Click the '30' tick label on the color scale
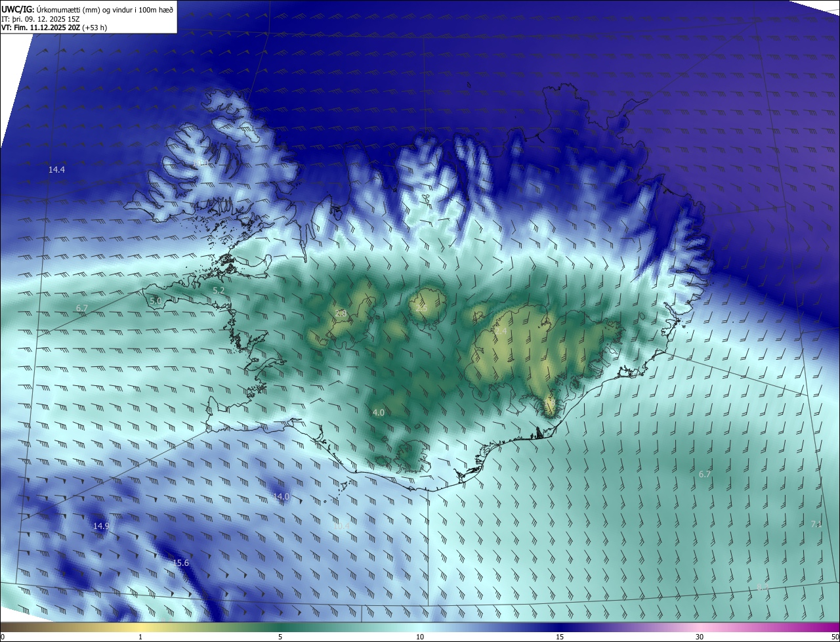Screen dimensions: 840x642 pyautogui.click(x=700, y=637)
